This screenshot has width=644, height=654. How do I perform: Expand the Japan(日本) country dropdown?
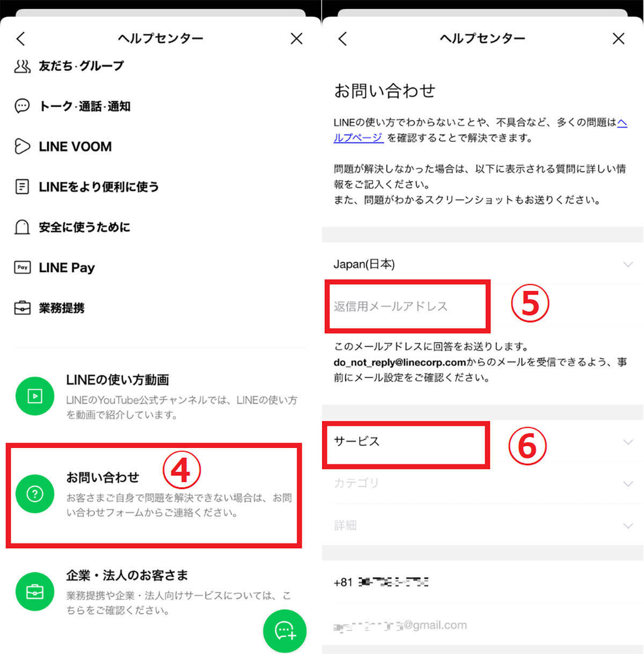click(482, 264)
